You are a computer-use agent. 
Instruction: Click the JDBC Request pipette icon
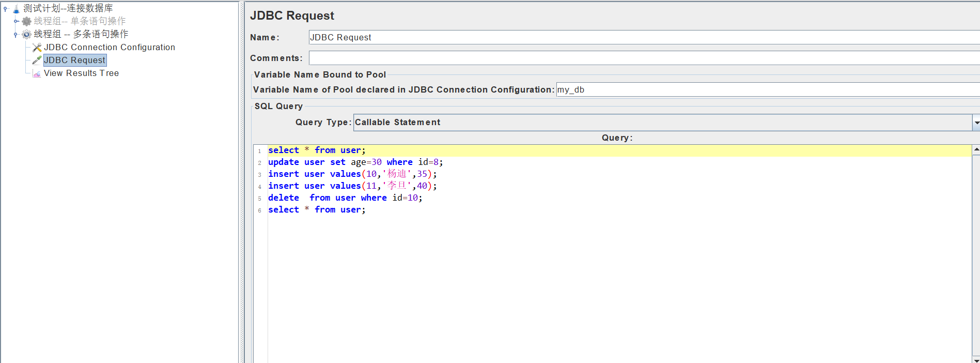coord(37,61)
